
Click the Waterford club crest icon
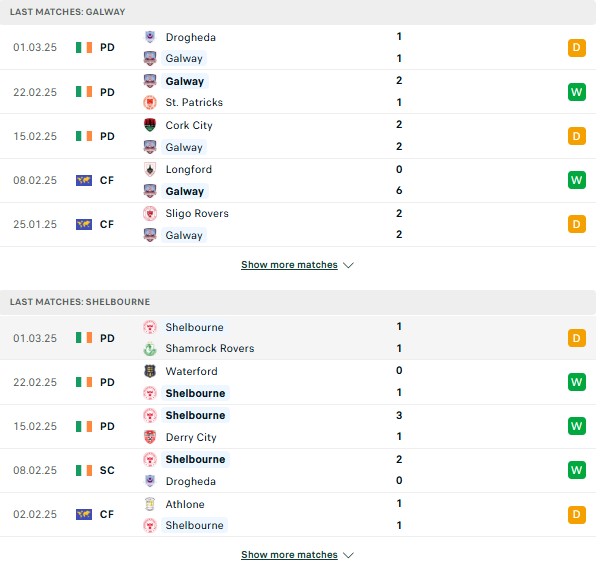(x=150, y=371)
